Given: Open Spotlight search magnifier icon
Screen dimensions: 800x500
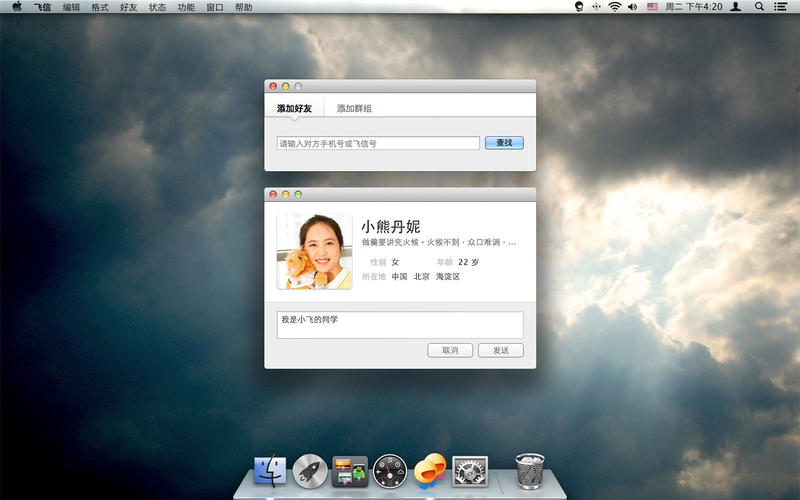Looking at the screenshot, I should point(759,6).
